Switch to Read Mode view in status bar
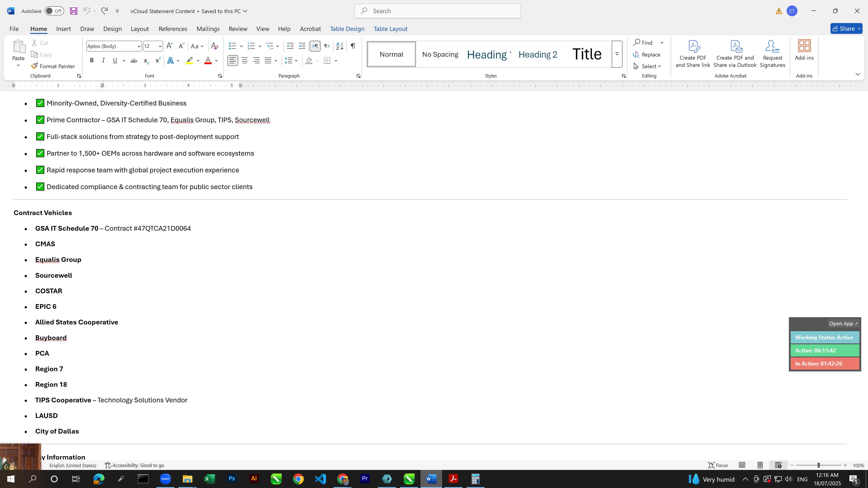 click(x=742, y=465)
